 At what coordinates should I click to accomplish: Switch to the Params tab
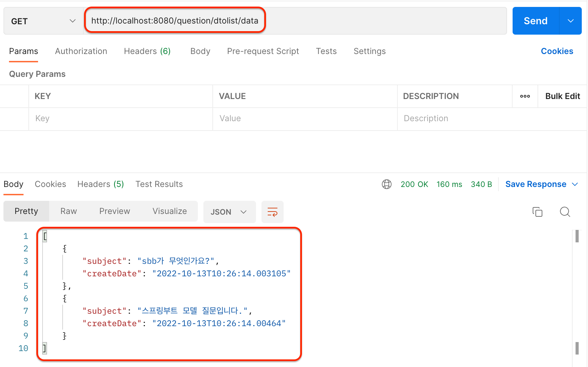(24, 51)
